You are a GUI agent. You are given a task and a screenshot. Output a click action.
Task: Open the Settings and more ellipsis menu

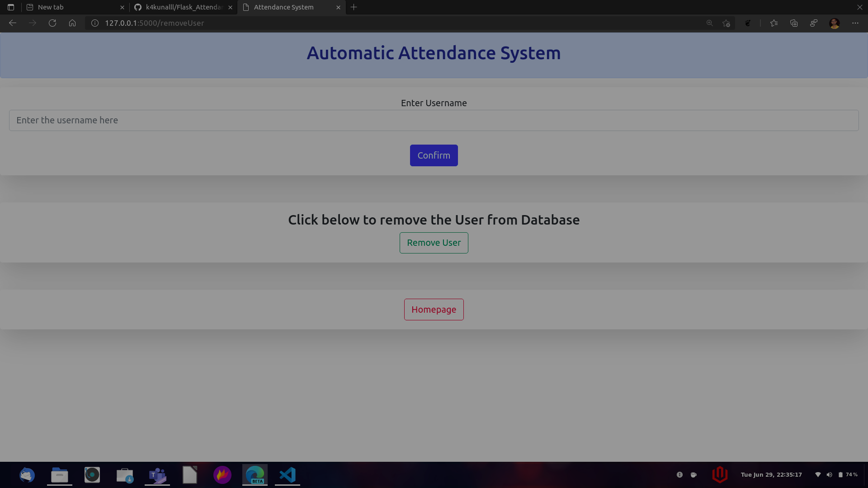855,23
